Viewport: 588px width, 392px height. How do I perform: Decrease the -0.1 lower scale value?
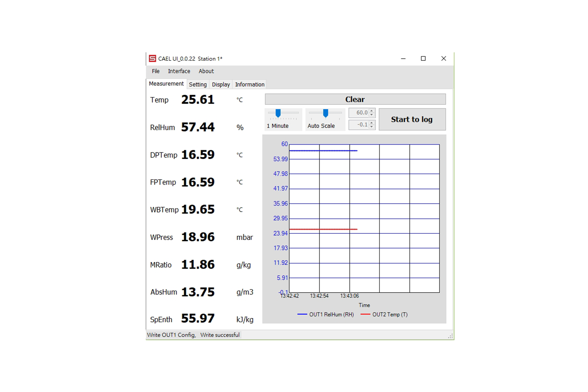click(372, 127)
